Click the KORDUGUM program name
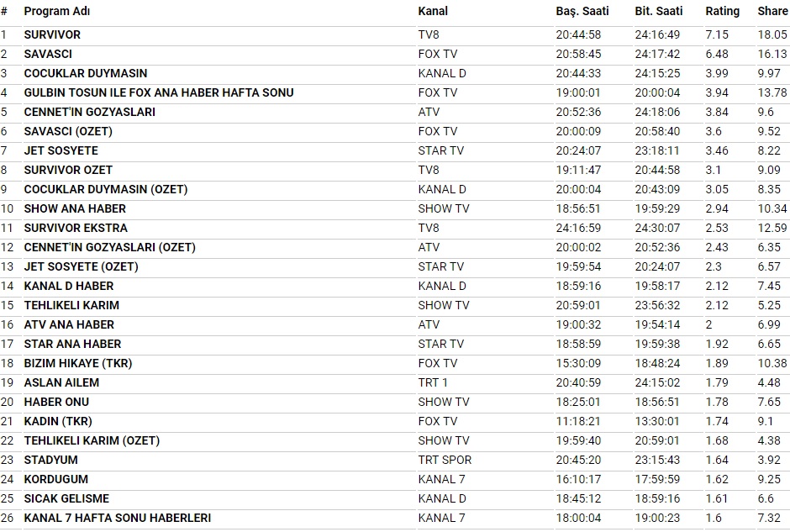Screen dimensions: 790x532 tap(55, 479)
